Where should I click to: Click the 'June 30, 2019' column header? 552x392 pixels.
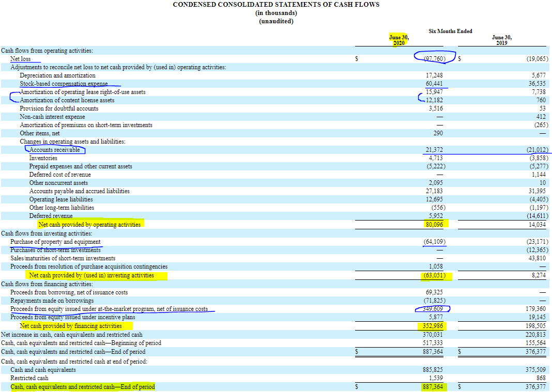pos(502,40)
